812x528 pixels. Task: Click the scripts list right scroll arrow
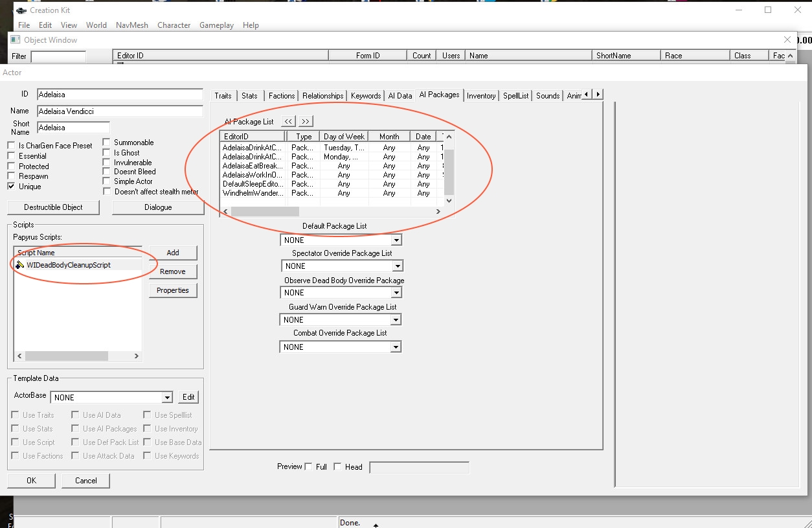tap(136, 356)
